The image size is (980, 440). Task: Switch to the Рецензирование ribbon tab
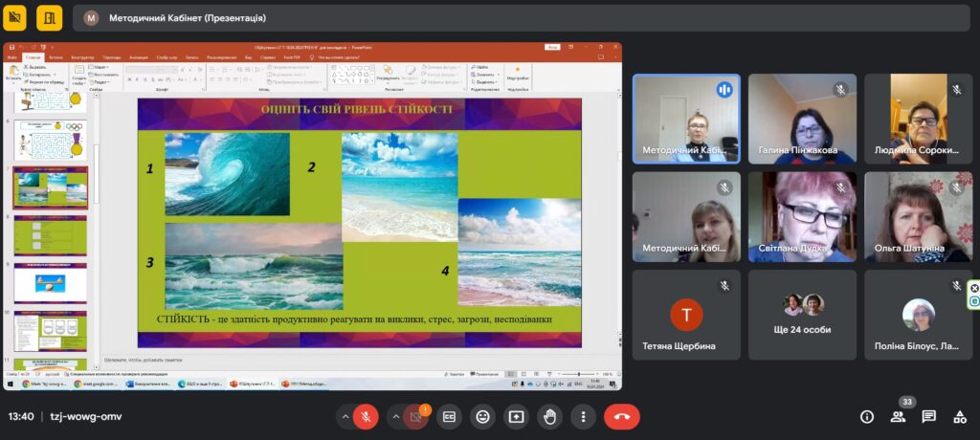point(221,57)
